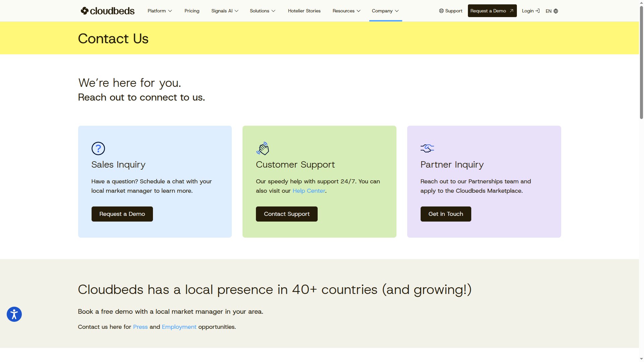Click the question mark icon above Sales Inquiry
The height and width of the screenshot is (362, 644).
(98, 148)
